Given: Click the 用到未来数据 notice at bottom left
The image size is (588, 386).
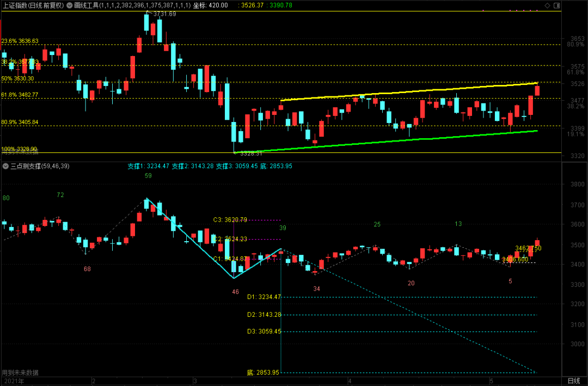Looking at the screenshot, I should pyautogui.click(x=20, y=373).
